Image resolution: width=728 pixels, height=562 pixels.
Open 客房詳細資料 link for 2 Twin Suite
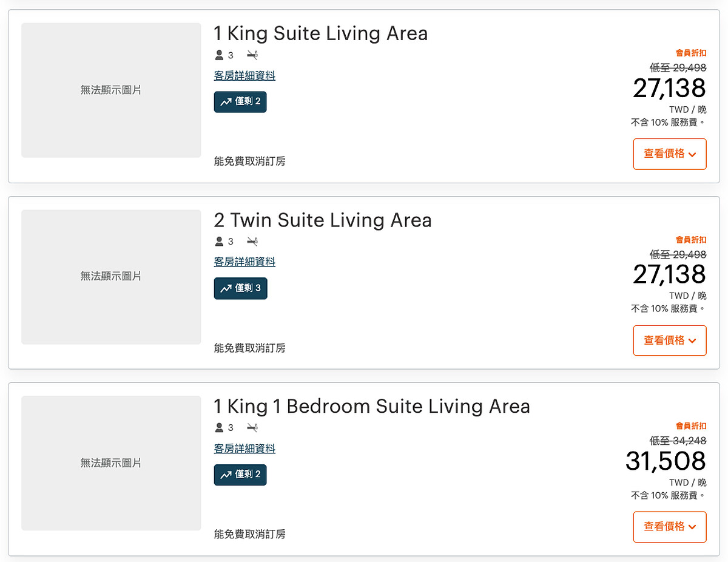pyautogui.click(x=244, y=262)
